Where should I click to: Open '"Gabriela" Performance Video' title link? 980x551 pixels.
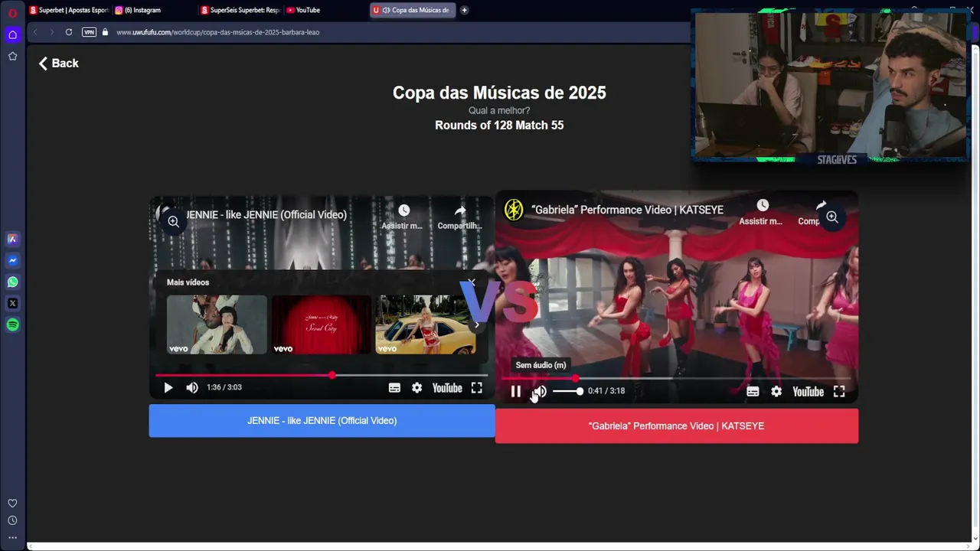click(627, 210)
